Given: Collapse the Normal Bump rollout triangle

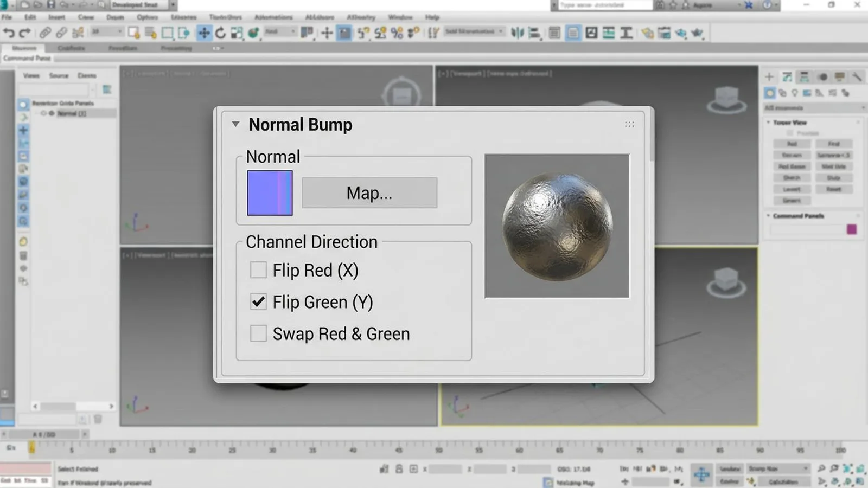Looking at the screenshot, I should tap(235, 124).
